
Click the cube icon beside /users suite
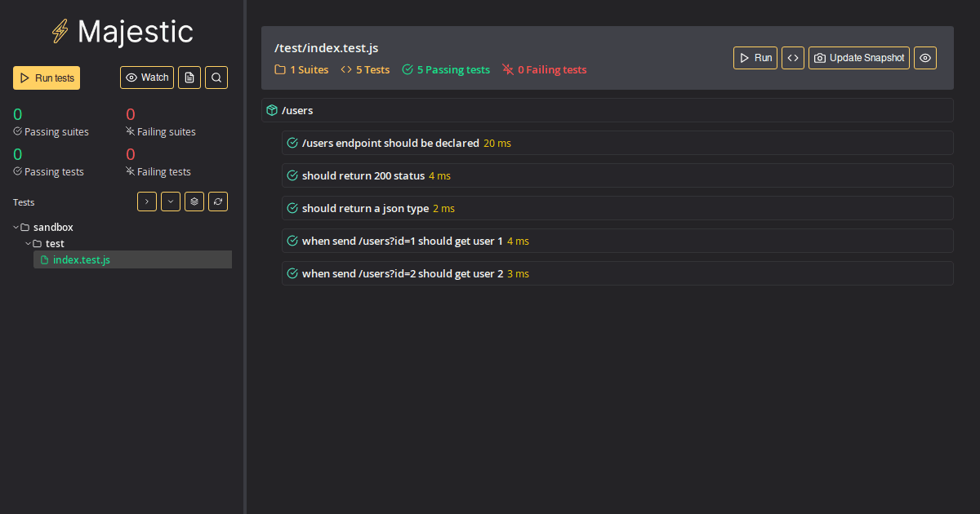pos(271,109)
